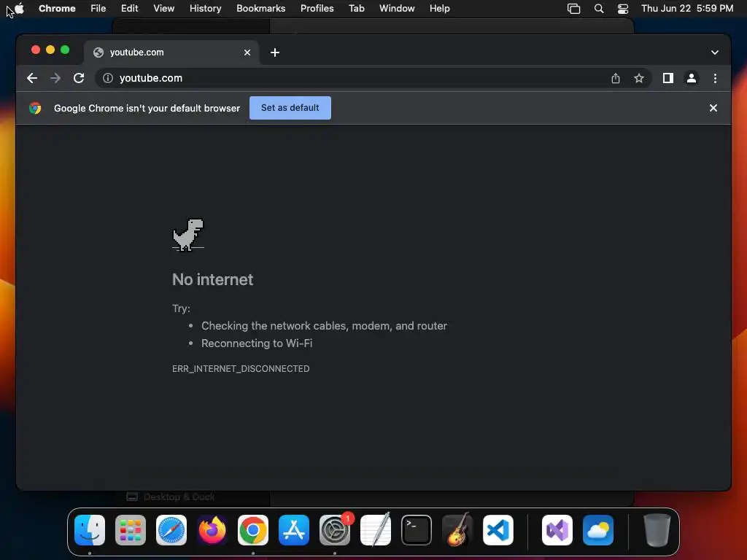This screenshot has height=560, width=747.
Task: Open the Bookmarks menu
Action: click(260, 8)
